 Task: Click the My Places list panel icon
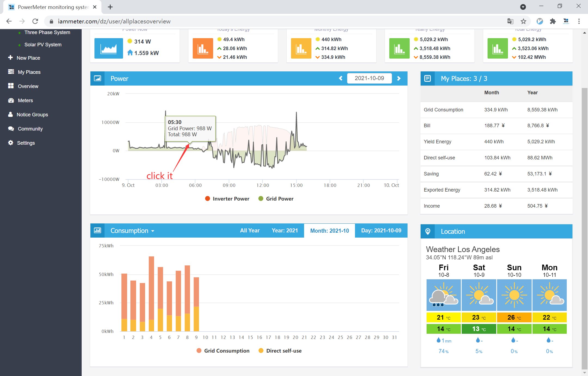tap(428, 78)
